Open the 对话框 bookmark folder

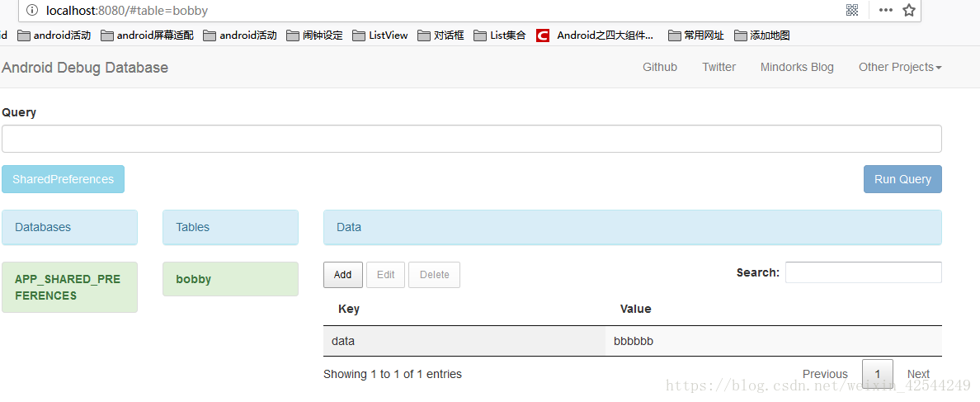tap(441, 35)
